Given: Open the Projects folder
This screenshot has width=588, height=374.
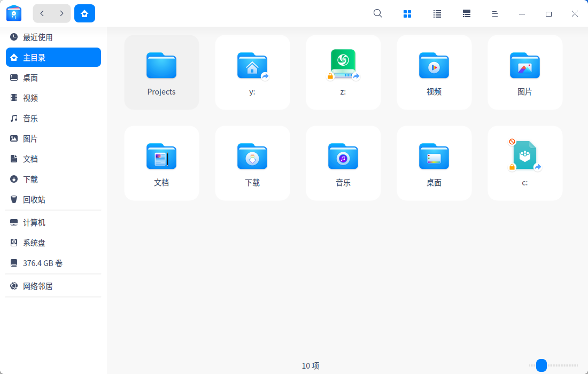Looking at the screenshot, I should click(161, 72).
